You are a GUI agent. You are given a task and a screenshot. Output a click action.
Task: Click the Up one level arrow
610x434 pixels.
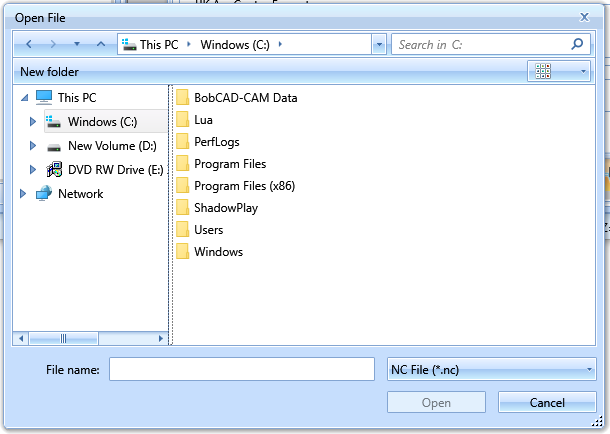[101, 45]
